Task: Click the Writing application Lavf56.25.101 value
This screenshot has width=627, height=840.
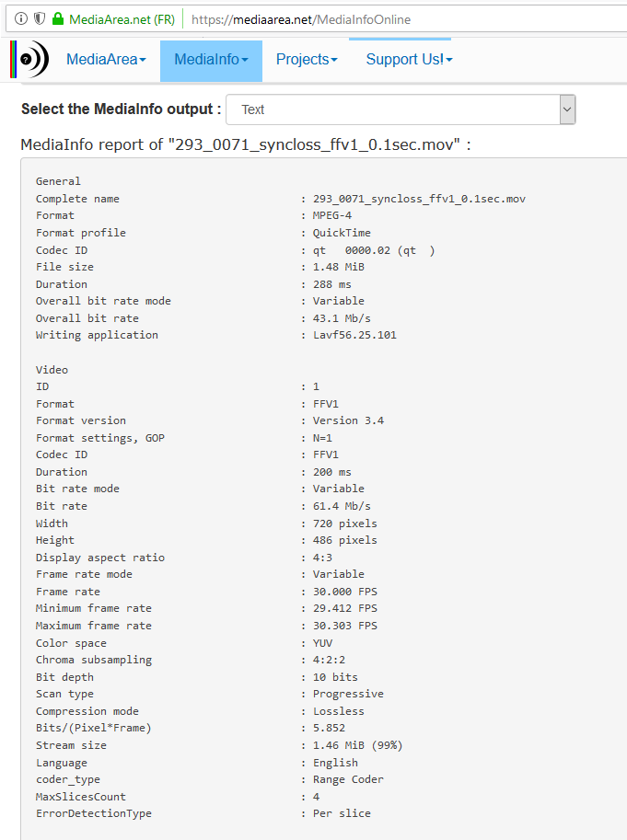Action: 354,335
